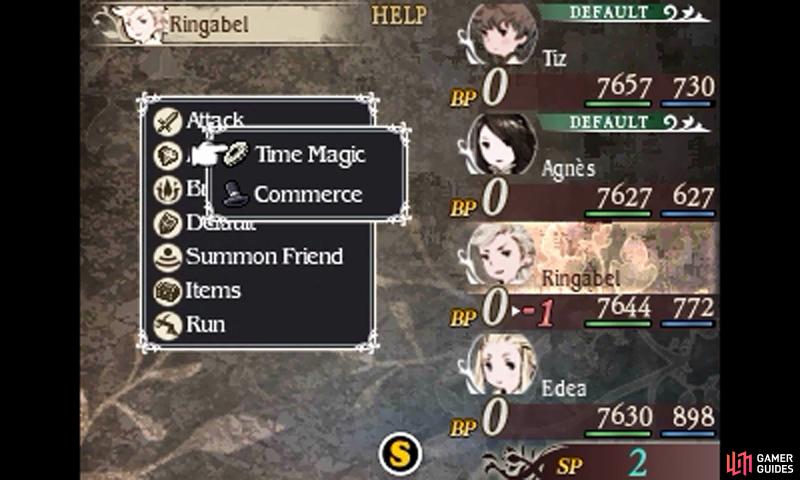The height and width of the screenshot is (480, 800).
Task: Choose Commerce from the submenu
Action: tap(308, 194)
